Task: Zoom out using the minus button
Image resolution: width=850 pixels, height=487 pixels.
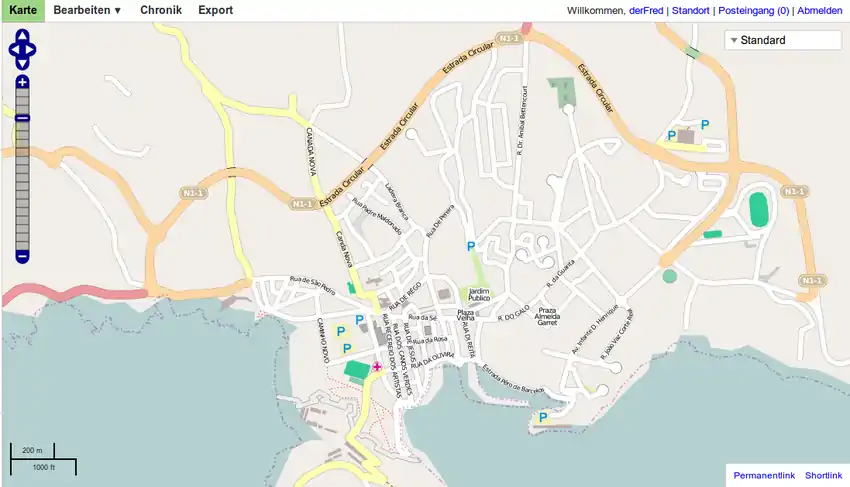Action: (x=22, y=257)
